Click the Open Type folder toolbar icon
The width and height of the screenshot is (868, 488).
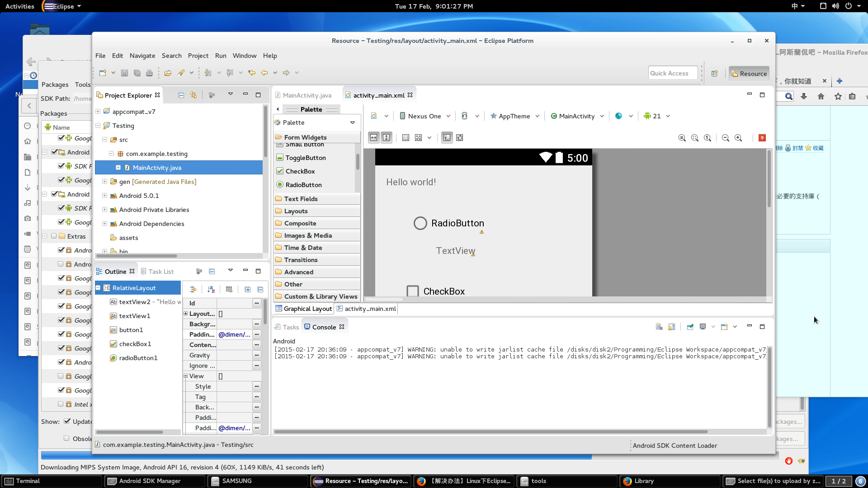tap(168, 73)
